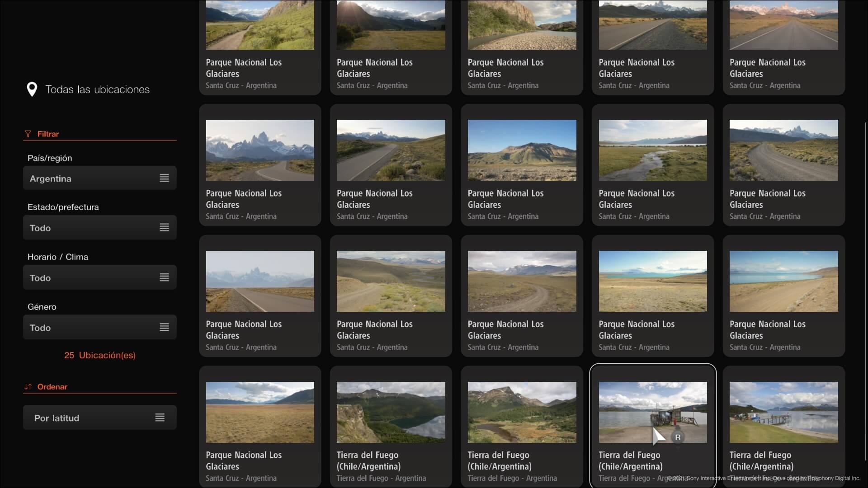Screen dimensions: 868x488
Task: Open the Horario / Clima Todo dropdown
Action: (x=90, y=277)
